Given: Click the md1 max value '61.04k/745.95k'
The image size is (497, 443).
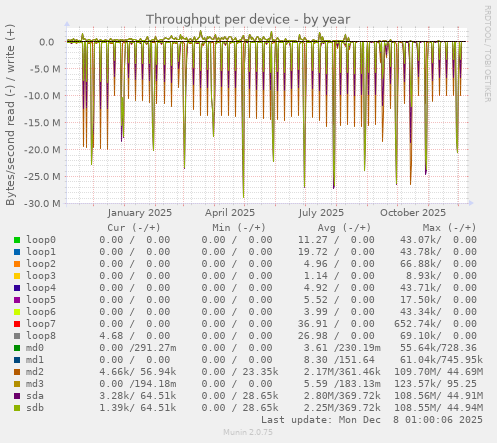Looking at the screenshot, I should 441,360.
